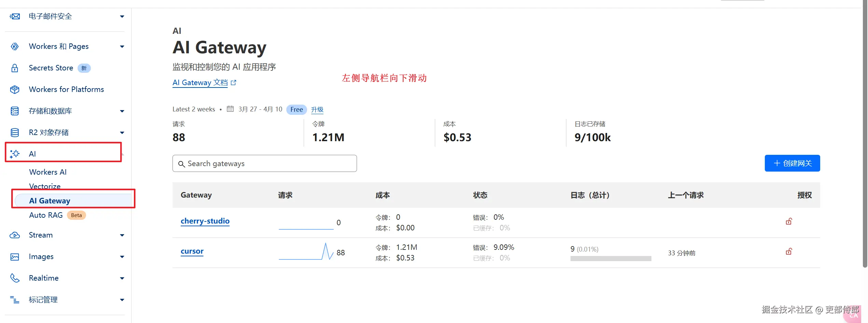
Task: Open Workers AI in the sidebar
Action: pyautogui.click(x=48, y=172)
